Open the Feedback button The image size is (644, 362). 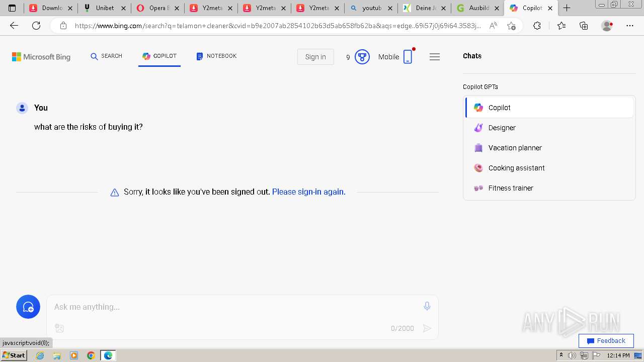point(606,340)
